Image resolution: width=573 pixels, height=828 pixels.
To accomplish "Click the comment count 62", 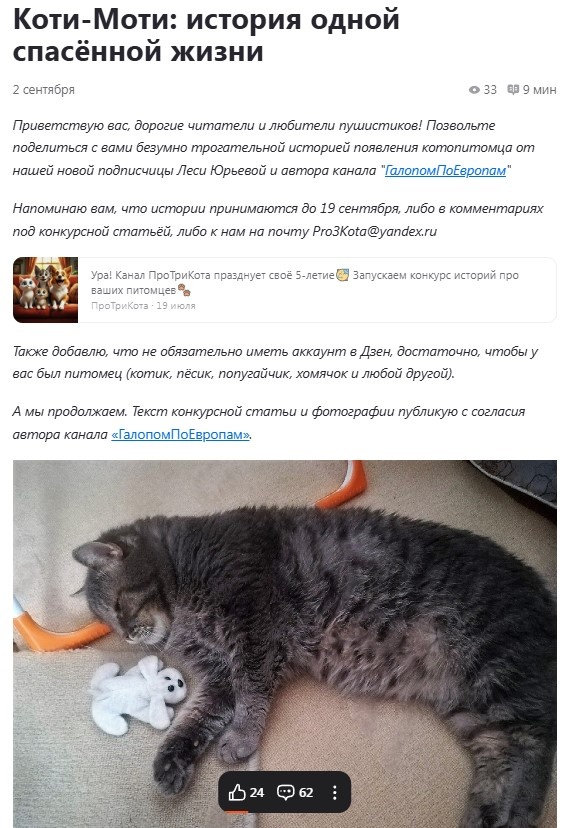I will tap(306, 792).
